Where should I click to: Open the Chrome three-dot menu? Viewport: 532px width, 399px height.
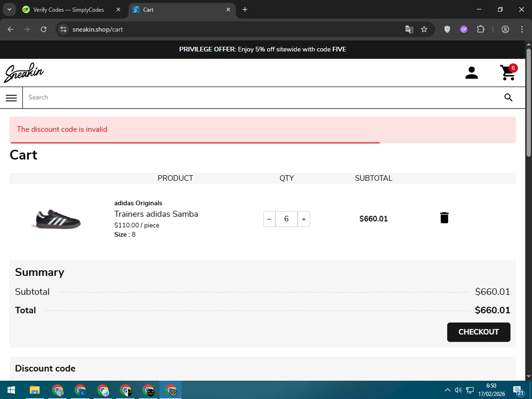tap(522, 29)
